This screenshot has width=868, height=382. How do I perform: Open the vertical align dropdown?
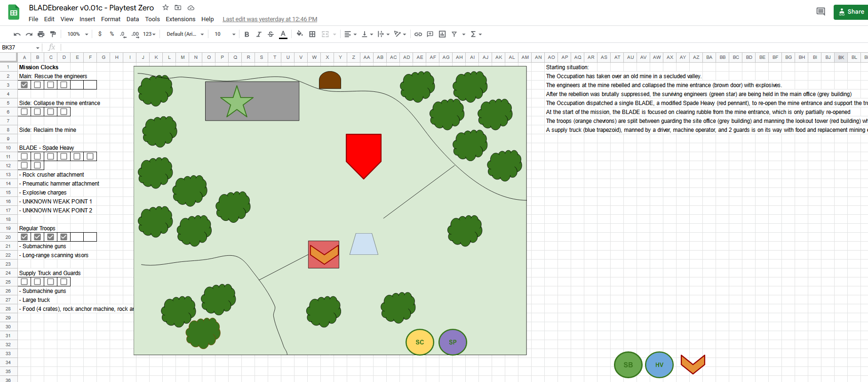click(x=367, y=34)
